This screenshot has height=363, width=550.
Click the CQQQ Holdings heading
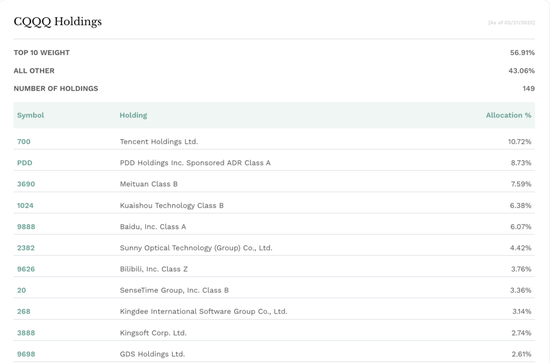[58, 22]
